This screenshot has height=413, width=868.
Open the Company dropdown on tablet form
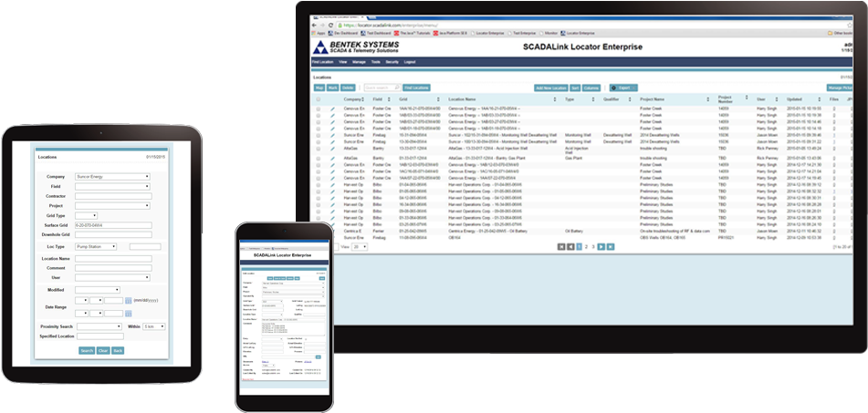tap(112, 177)
